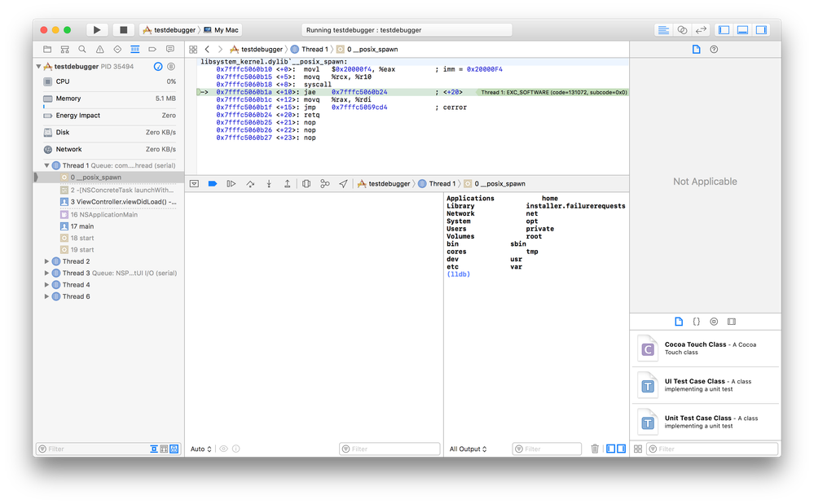This screenshot has height=504, width=814.
Task: Toggle the right utilities panel visibility
Action: (x=761, y=30)
